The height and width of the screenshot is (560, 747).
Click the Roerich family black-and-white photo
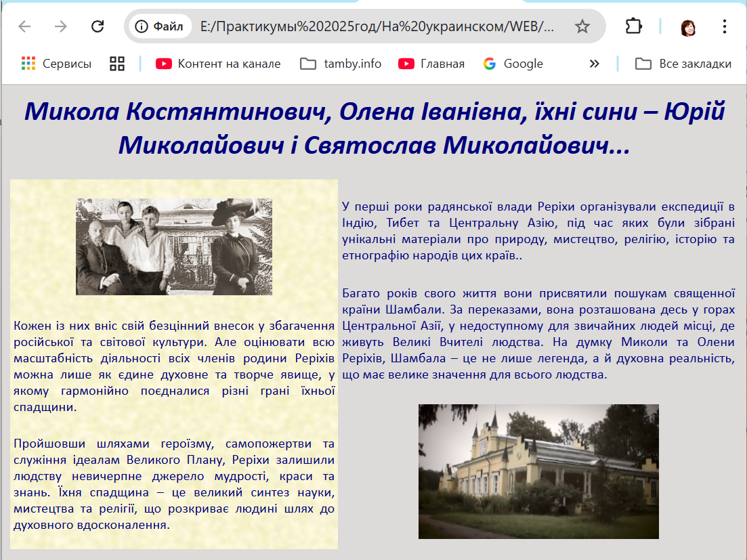pyautogui.click(x=174, y=246)
